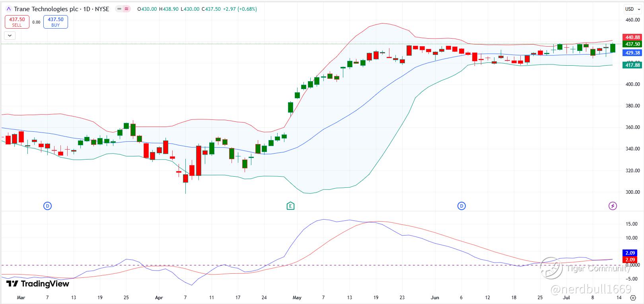Click the change value +2.97 (+0.68%)

(x=240, y=9)
